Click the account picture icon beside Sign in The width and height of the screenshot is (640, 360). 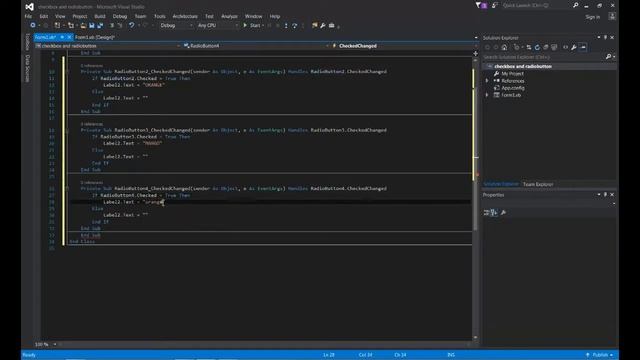(612, 16)
